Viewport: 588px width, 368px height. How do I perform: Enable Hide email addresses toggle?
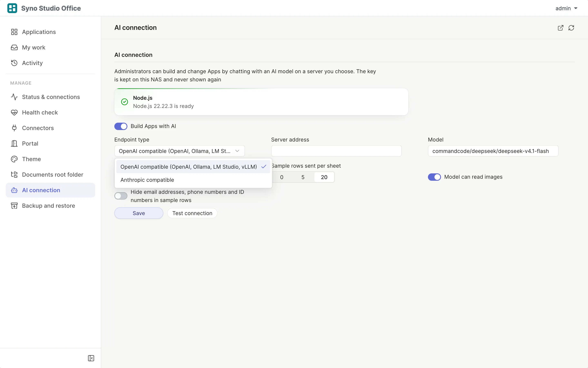point(121,196)
